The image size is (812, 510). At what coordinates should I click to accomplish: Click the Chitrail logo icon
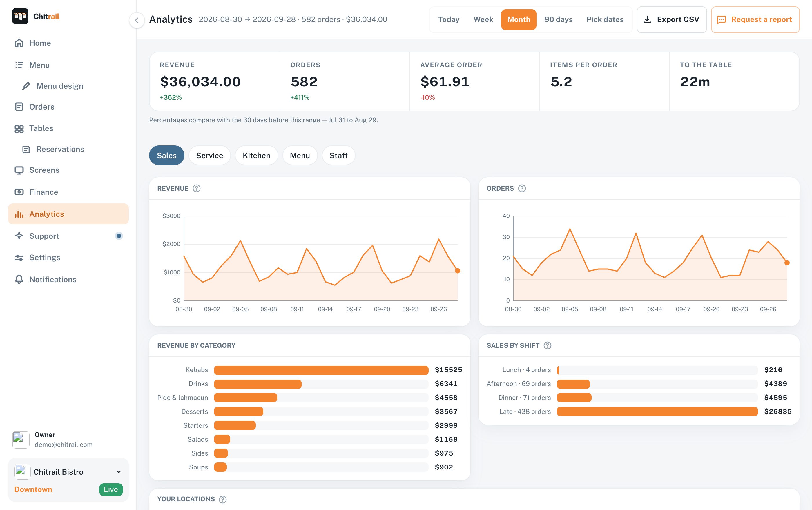20,16
